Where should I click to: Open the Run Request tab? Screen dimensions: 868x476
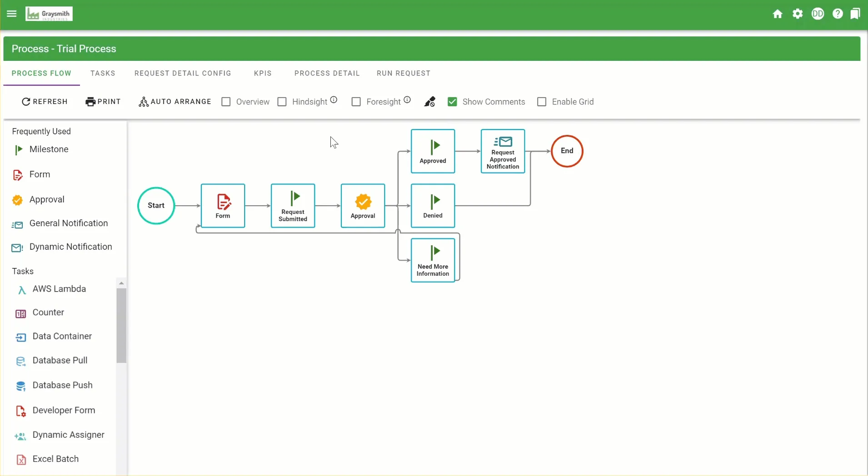(x=403, y=73)
